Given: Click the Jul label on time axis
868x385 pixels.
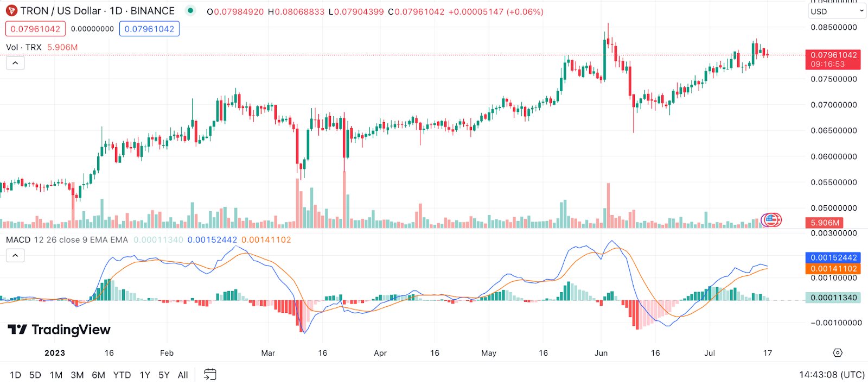Looking at the screenshot, I should (710, 353).
